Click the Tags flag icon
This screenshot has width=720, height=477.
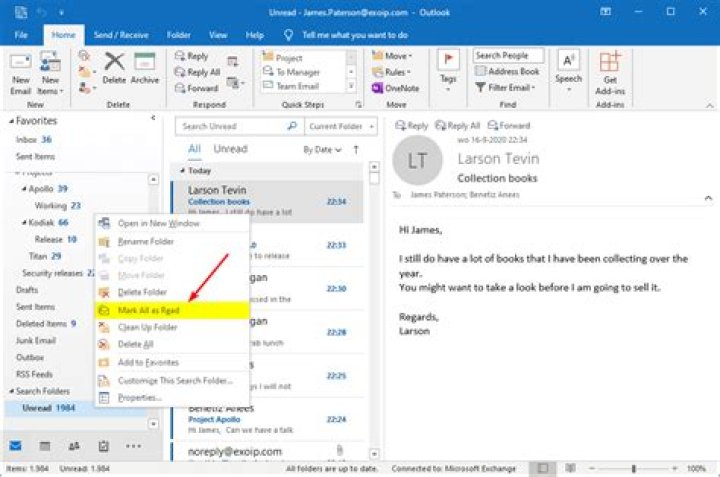(x=448, y=60)
